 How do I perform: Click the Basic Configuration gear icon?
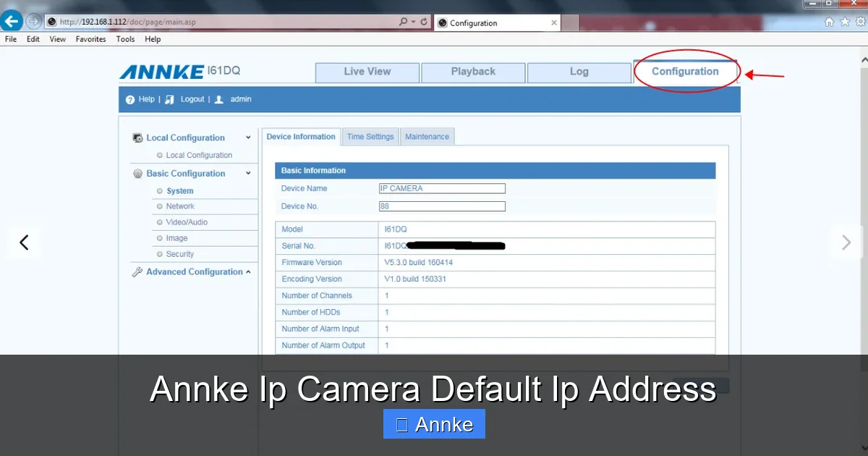pyautogui.click(x=137, y=174)
